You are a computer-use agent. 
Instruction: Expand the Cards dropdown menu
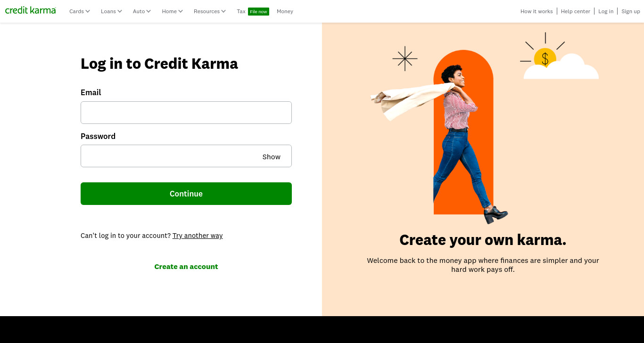[80, 11]
